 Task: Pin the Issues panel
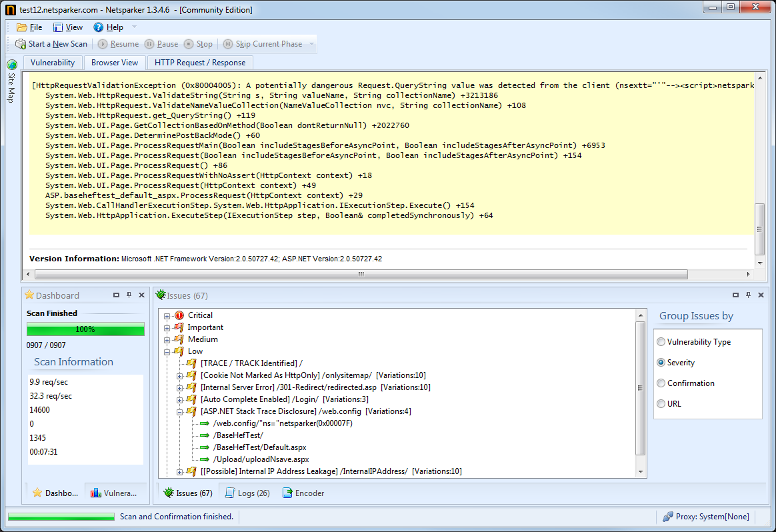(748, 295)
